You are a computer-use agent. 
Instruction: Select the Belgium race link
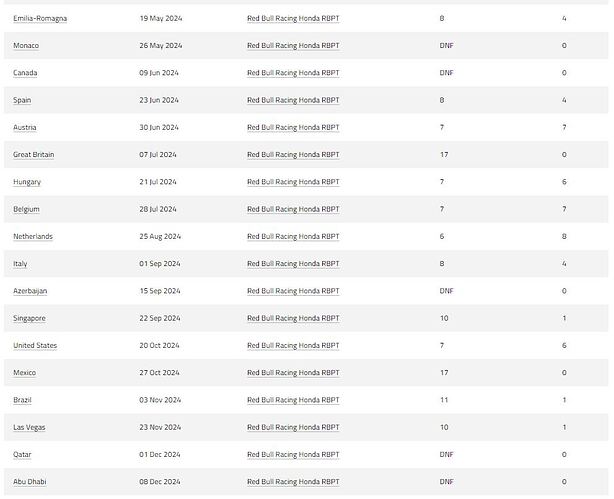coord(27,209)
